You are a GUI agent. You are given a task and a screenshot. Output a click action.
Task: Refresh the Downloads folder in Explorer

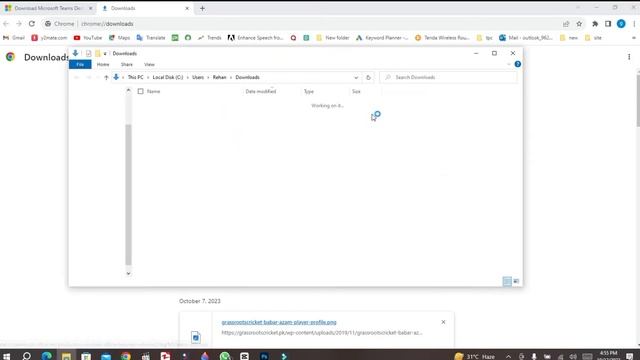point(368,78)
